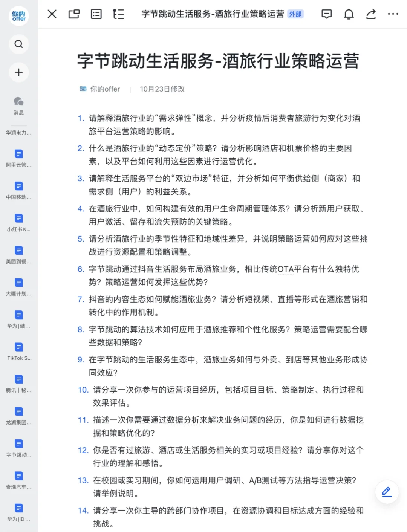Image resolution: width=407 pixels, height=532 pixels.
Task: Open search with magnifier icon
Action: pos(19,44)
